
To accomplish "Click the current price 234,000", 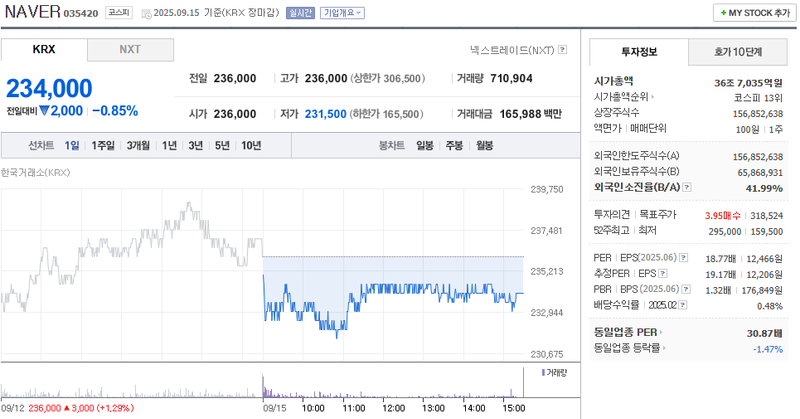I will point(49,88).
